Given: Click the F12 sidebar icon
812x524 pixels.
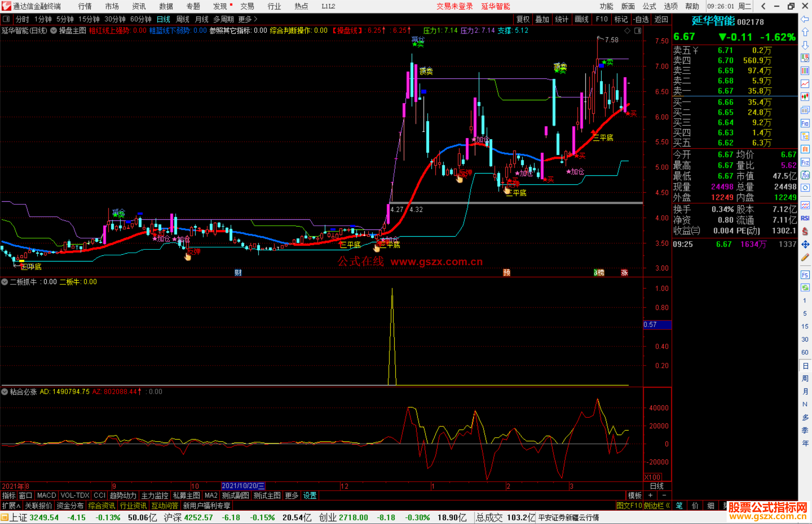Looking at the screenshot, I should coord(805,162).
